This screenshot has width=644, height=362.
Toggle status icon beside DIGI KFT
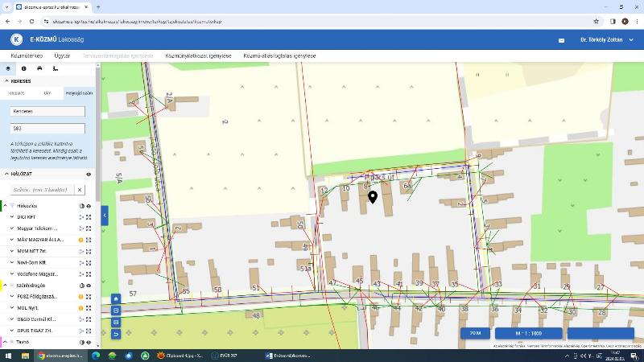coord(81,217)
